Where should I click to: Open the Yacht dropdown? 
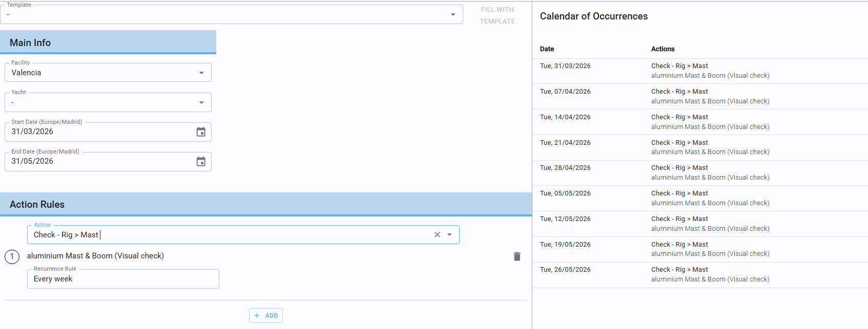201,102
